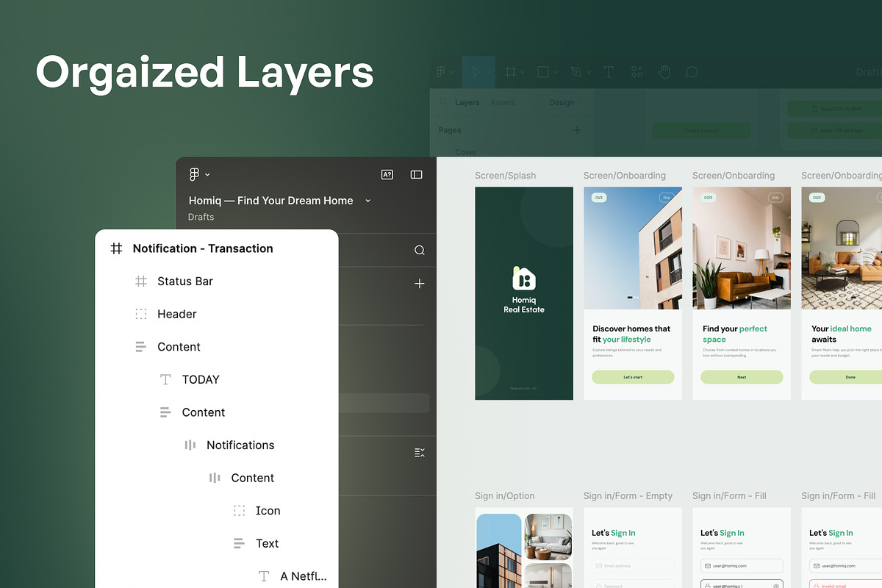This screenshot has width=882, height=588.
Task: Toggle the sidebar panel layout icon
Action: pos(416,174)
